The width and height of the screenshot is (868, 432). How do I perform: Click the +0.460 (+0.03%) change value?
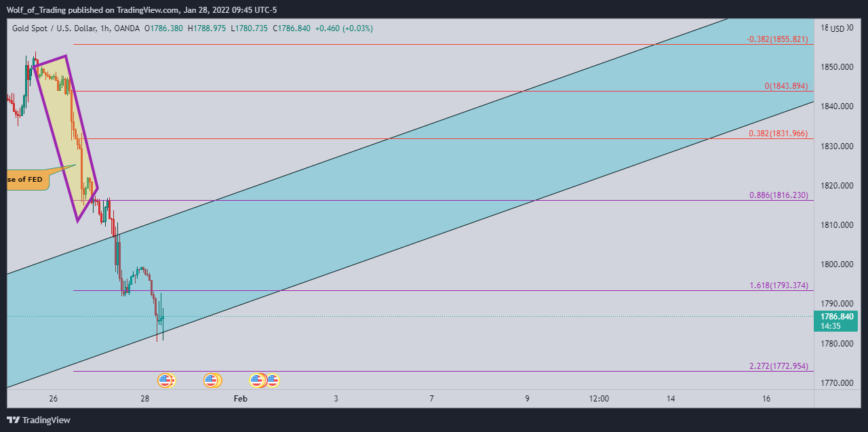pos(344,28)
